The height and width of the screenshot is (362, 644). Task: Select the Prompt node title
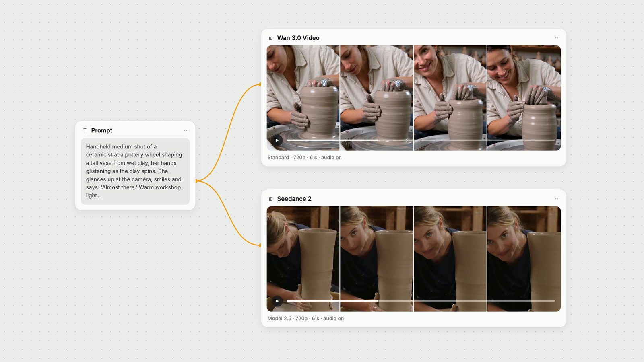tap(102, 130)
